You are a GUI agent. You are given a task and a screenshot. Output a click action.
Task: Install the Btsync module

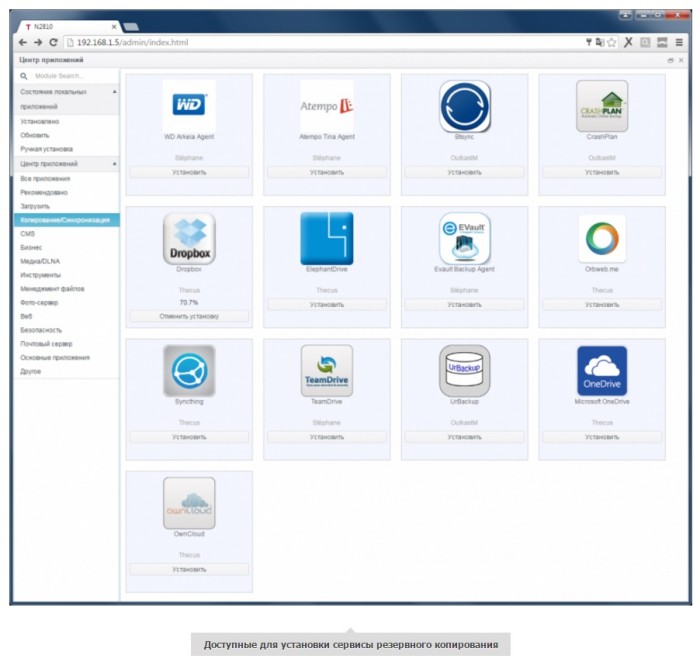(465, 172)
